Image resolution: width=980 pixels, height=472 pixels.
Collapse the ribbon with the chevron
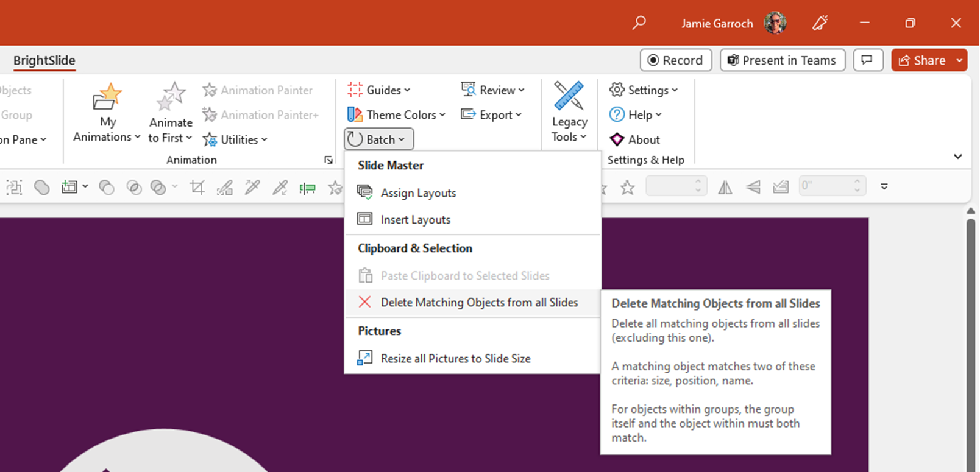(x=958, y=157)
